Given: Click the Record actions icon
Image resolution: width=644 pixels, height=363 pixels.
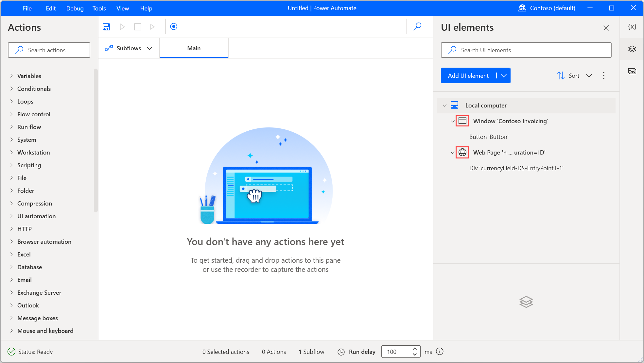Looking at the screenshot, I should (174, 26).
